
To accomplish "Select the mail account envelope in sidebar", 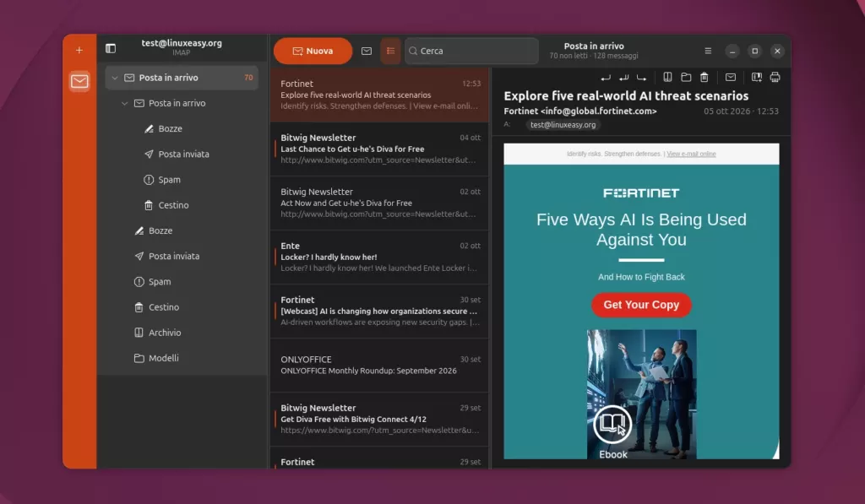I will (79, 82).
